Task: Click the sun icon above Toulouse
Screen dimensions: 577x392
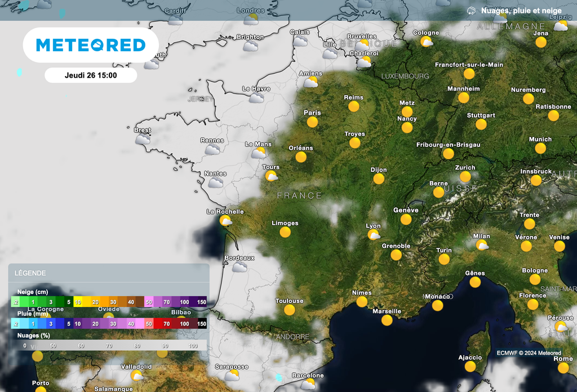Action: click(x=290, y=309)
